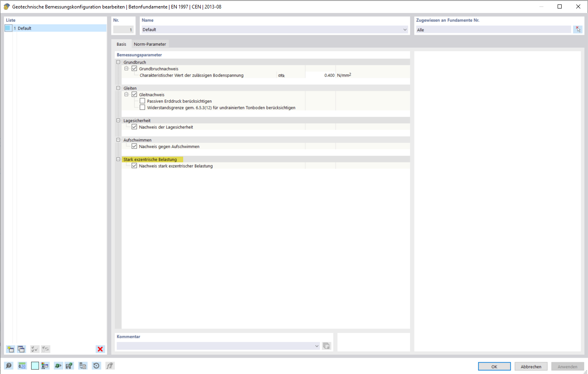This screenshot has width=588, height=374.
Task: Save configuration as default icon
Action: tap(69, 366)
